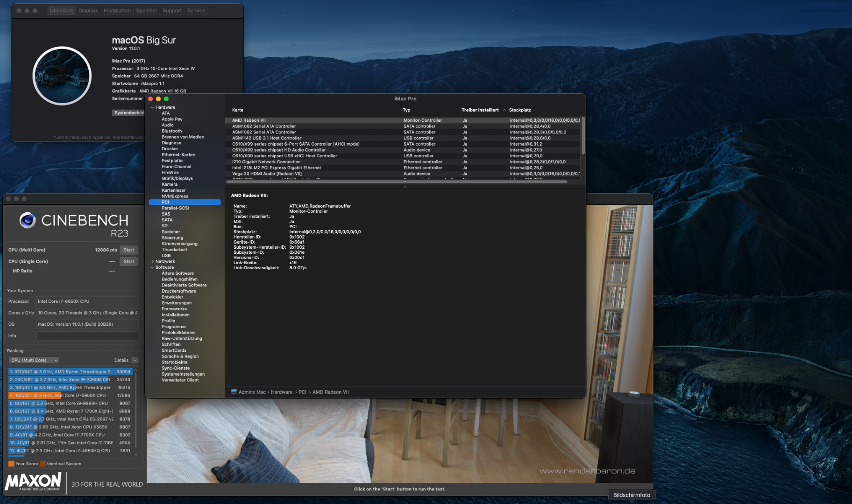Click the Your Score orange swatch
This screenshot has width=852, height=504.
tap(11, 464)
